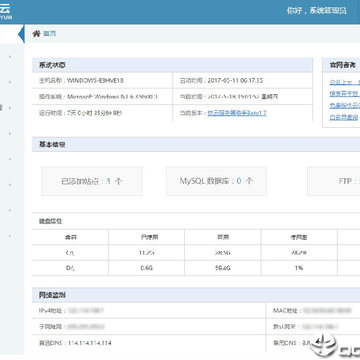
Task: Click the 你好，系统管理员 greeting in header
Action: [316, 11]
